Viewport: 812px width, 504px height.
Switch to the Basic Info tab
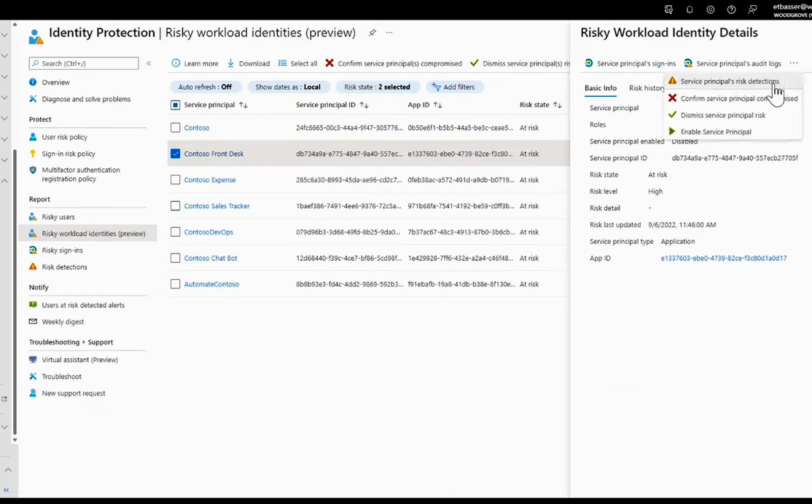[600, 88]
